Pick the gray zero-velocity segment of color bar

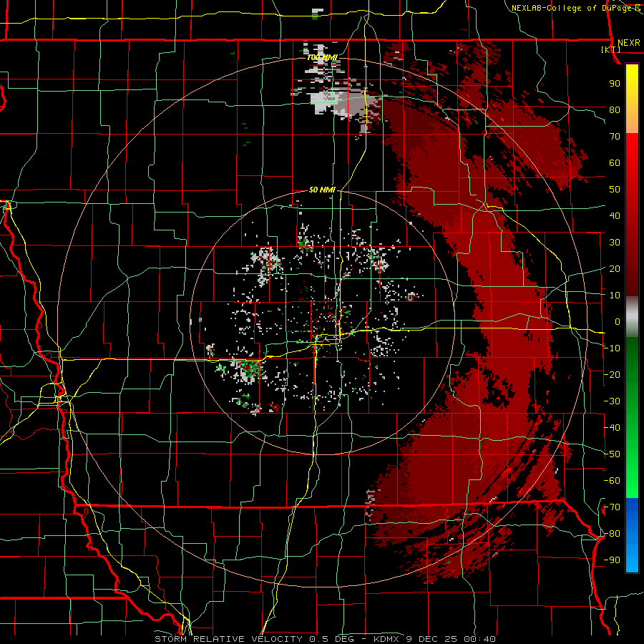point(632,317)
